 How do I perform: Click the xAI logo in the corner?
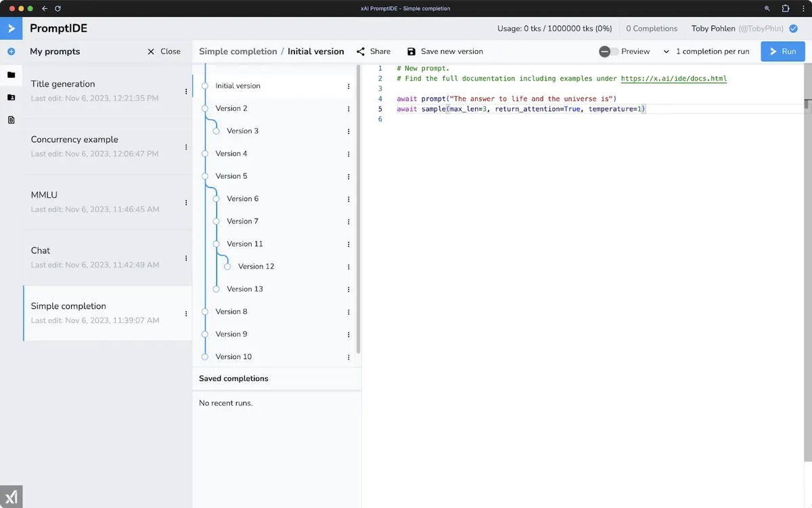tap(11, 496)
